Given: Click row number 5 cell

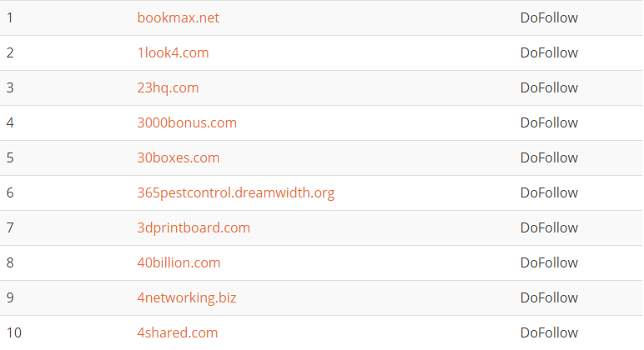Looking at the screenshot, I should (x=10, y=157).
